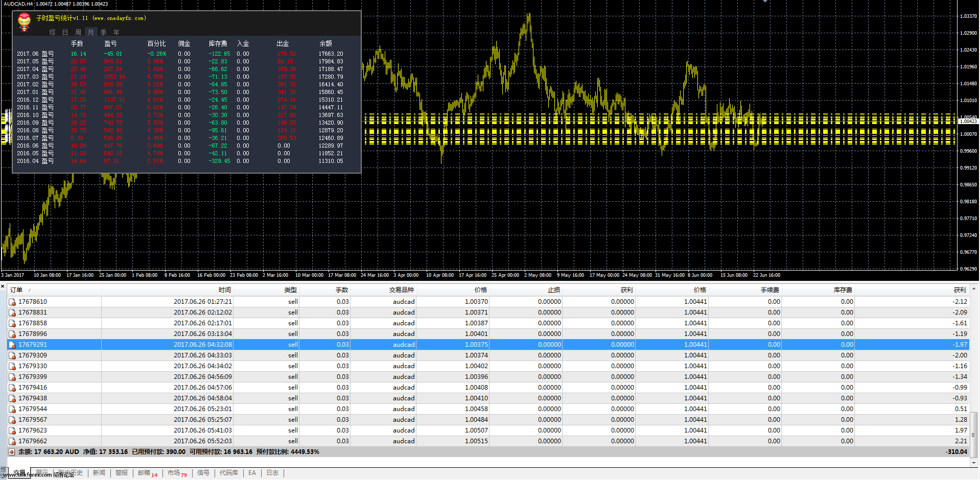
Task: Click the order icon for ticket 17679623
Action: tap(12, 430)
